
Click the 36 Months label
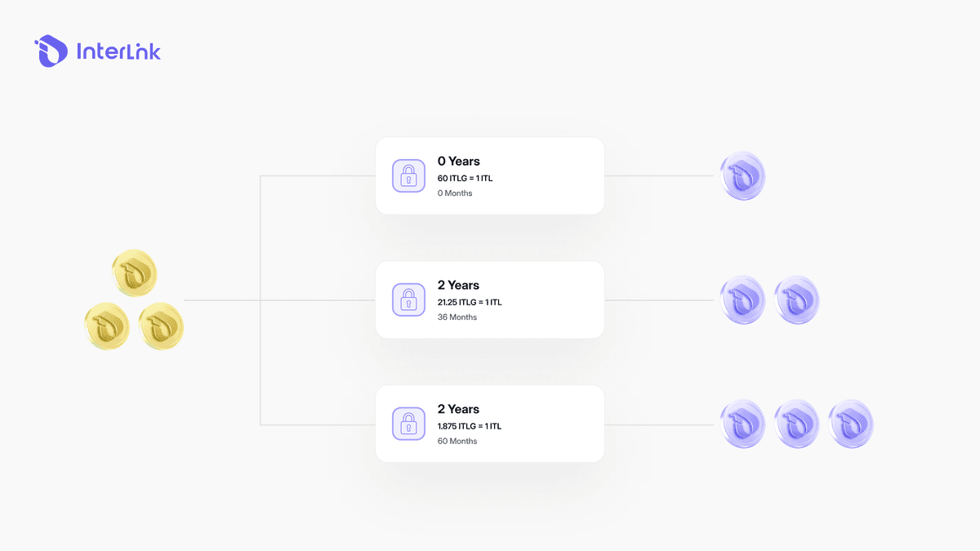coord(457,317)
